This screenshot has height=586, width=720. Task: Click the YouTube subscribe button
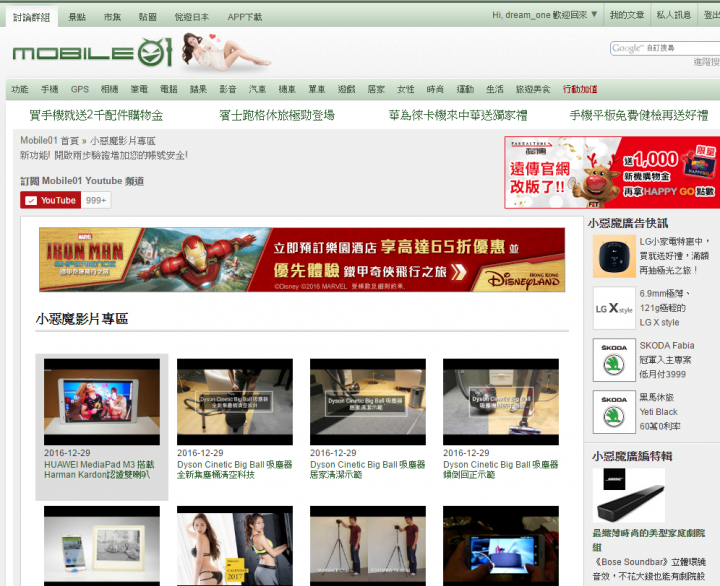[x=51, y=200]
